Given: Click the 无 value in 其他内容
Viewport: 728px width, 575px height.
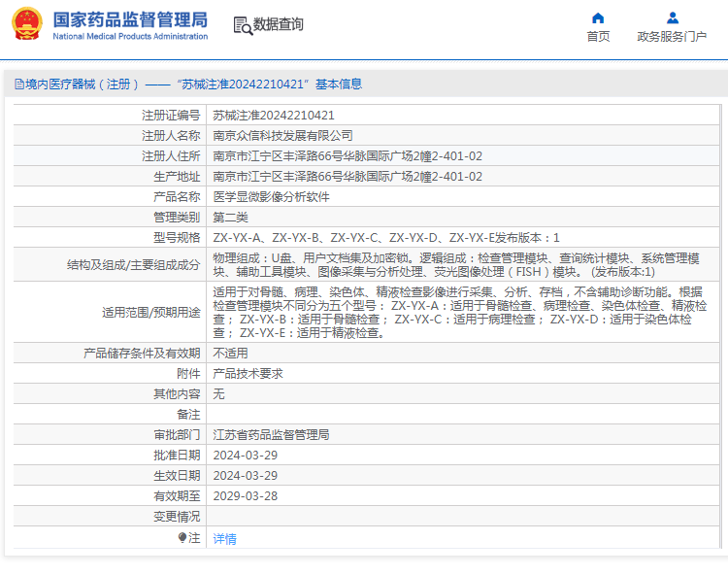Looking at the screenshot, I should tap(218, 394).
